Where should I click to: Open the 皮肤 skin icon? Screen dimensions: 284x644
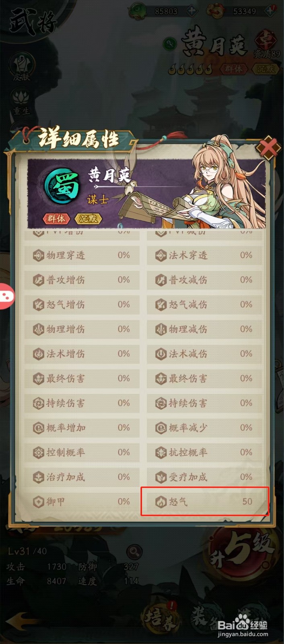[x=22, y=67]
